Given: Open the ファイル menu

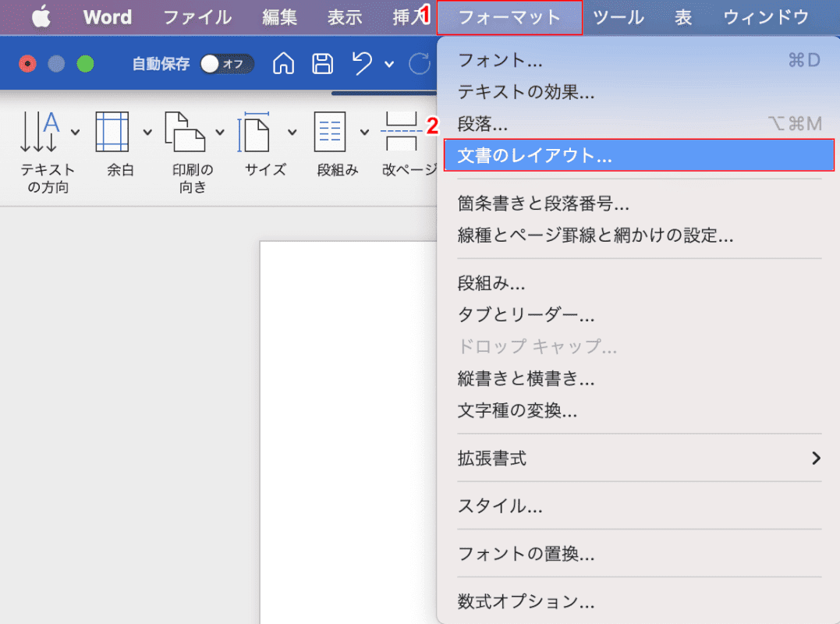Looking at the screenshot, I should (197, 17).
